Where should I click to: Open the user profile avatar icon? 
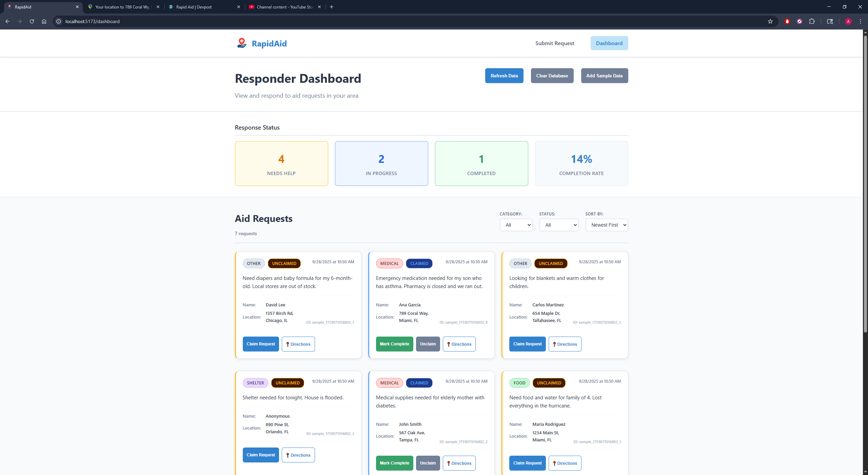(848, 21)
